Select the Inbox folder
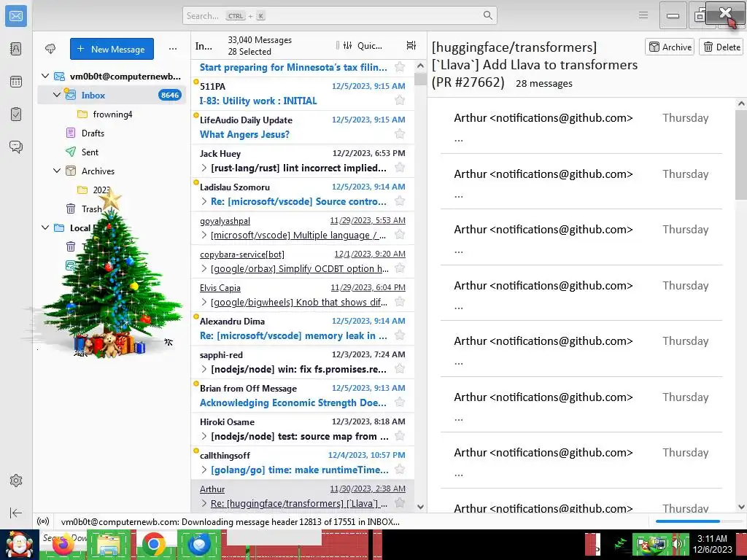This screenshot has height=560, width=747. coord(112,95)
